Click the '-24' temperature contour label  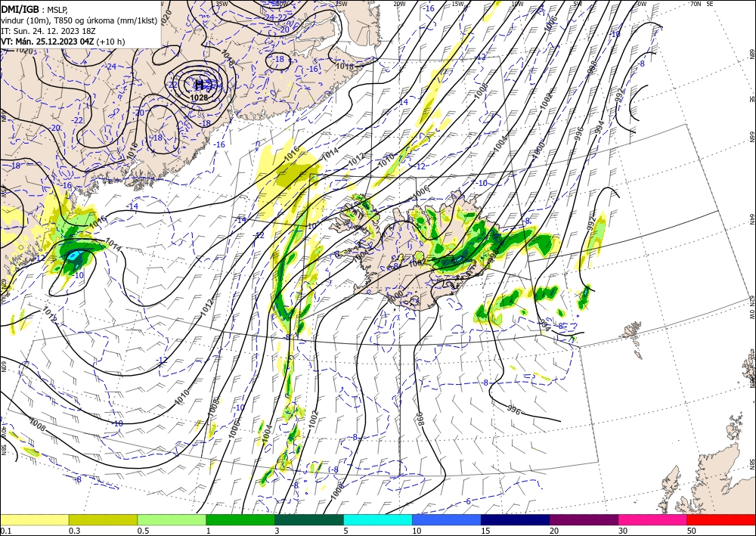[x=110, y=67]
